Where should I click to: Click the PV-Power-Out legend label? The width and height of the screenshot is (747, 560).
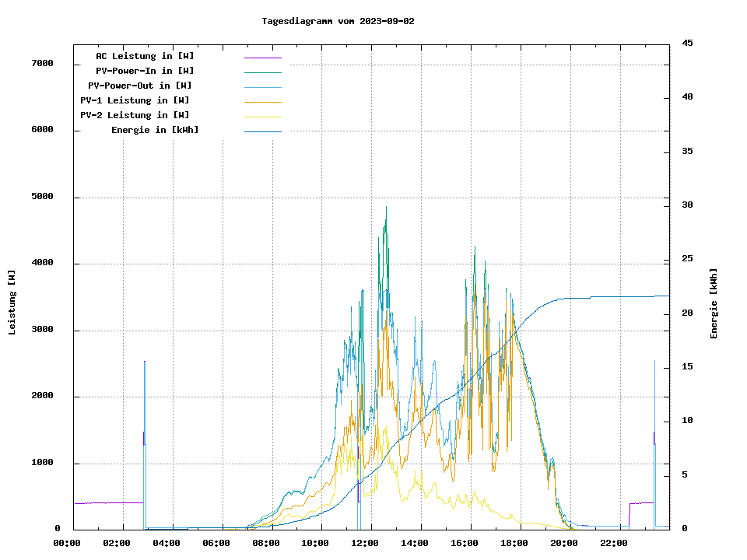140,86
